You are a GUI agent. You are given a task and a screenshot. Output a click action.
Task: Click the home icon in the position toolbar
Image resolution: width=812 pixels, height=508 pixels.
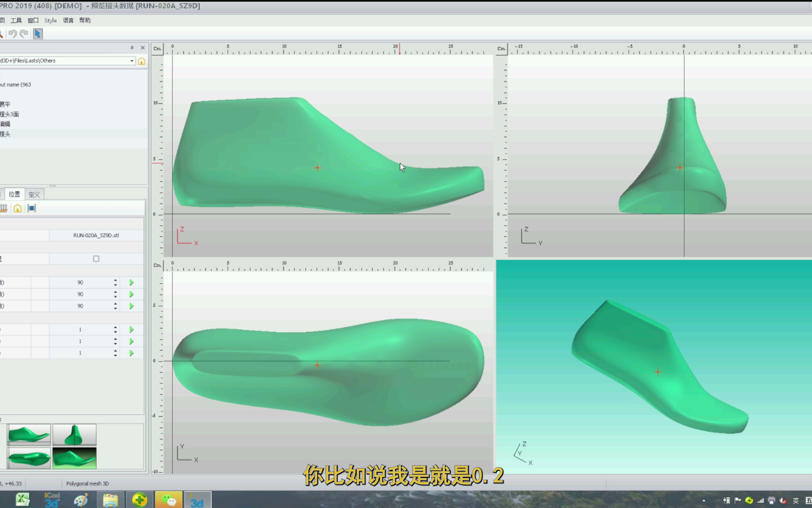pyautogui.click(x=17, y=208)
